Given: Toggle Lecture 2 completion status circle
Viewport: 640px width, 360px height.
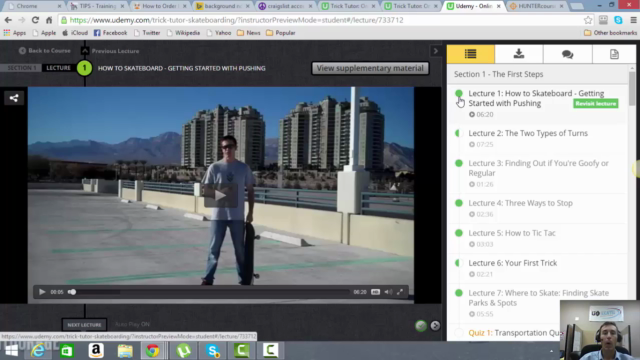Looking at the screenshot, I should [459, 133].
